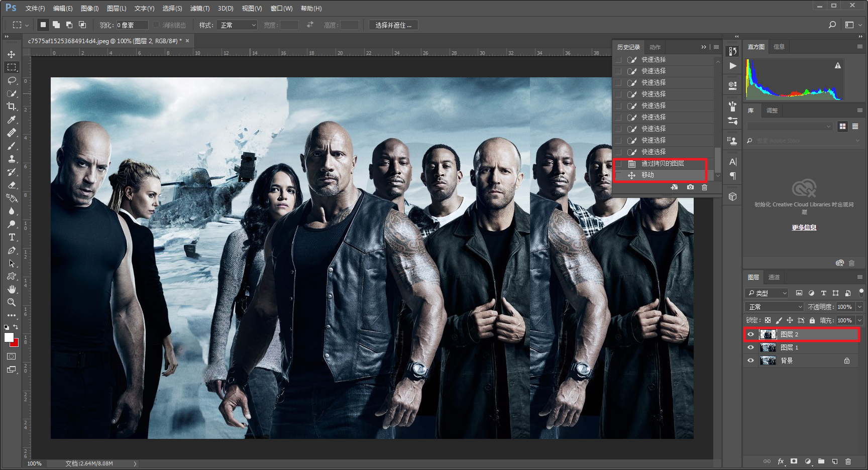The height and width of the screenshot is (470, 868).
Task: Switch to the 动作 tab
Action: 655,47
